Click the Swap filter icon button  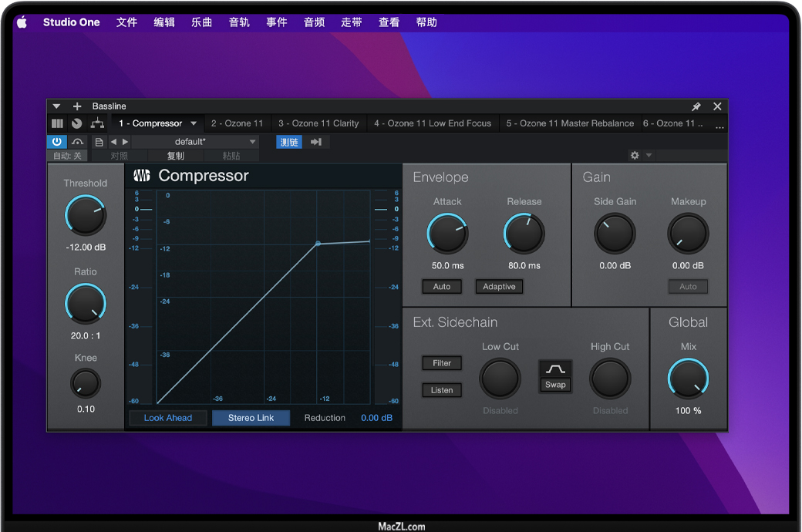pos(555,375)
